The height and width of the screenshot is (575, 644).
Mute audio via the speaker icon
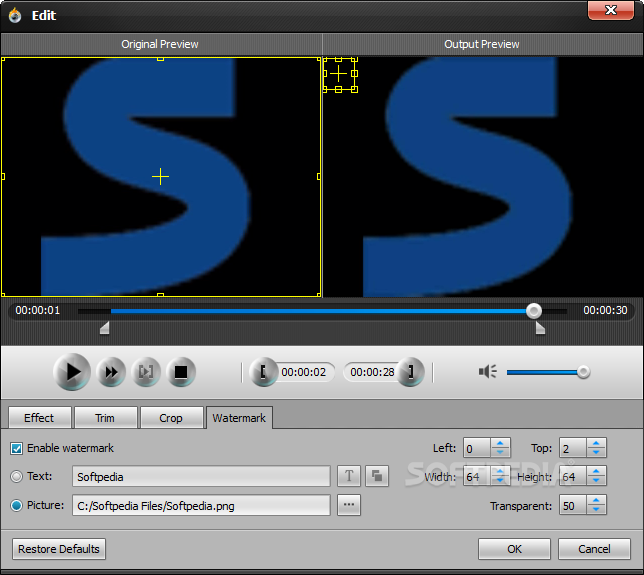[x=488, y=372]
